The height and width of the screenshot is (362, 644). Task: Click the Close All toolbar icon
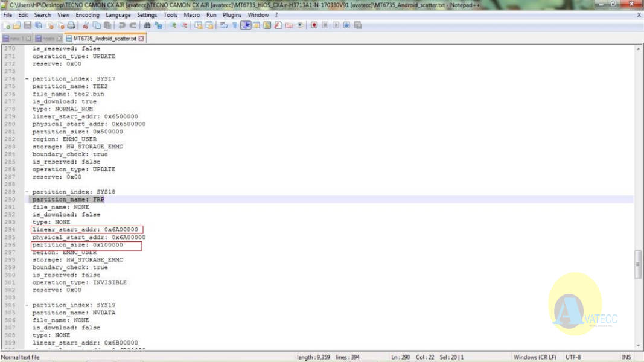point(60,25)
